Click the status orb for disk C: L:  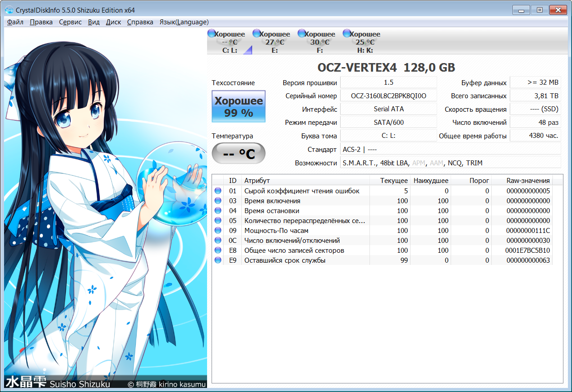click(x=211, y=33)
